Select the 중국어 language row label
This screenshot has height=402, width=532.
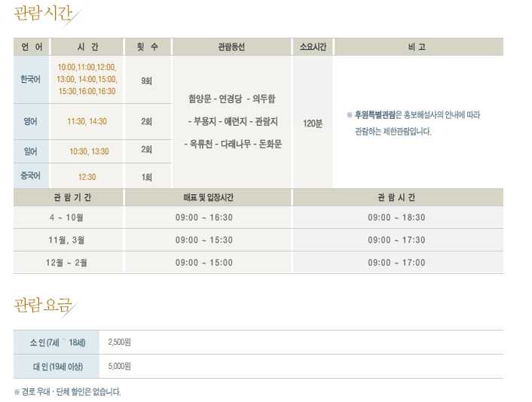[x=31, y=177]
